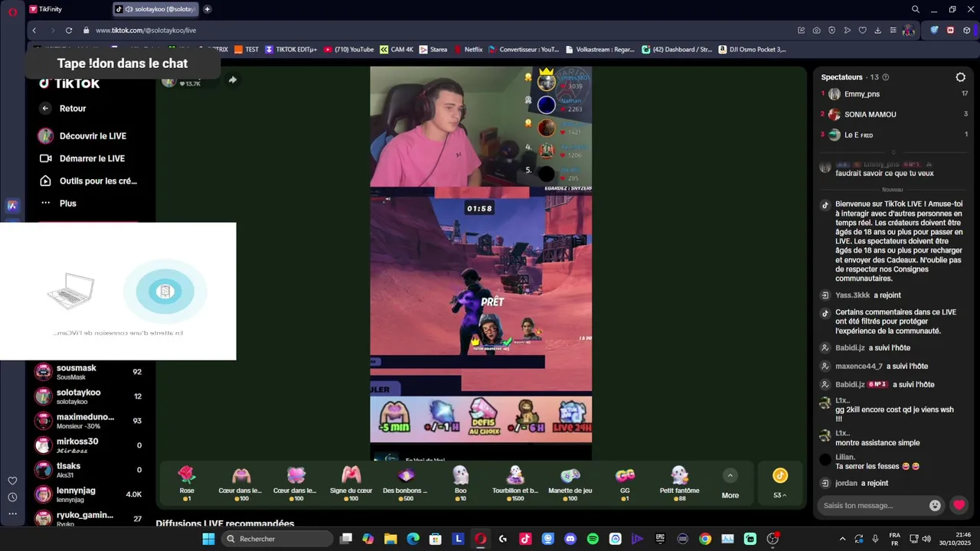Click the address bar URL
980x551 pixels.
pyautogui.click(x=145, y=30)
